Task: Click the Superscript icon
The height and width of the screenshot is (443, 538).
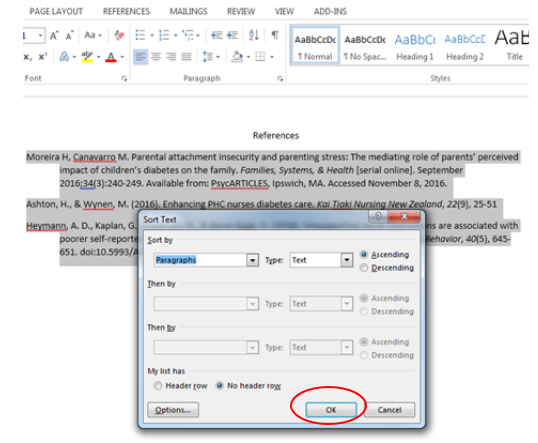Action: (43, 57)
